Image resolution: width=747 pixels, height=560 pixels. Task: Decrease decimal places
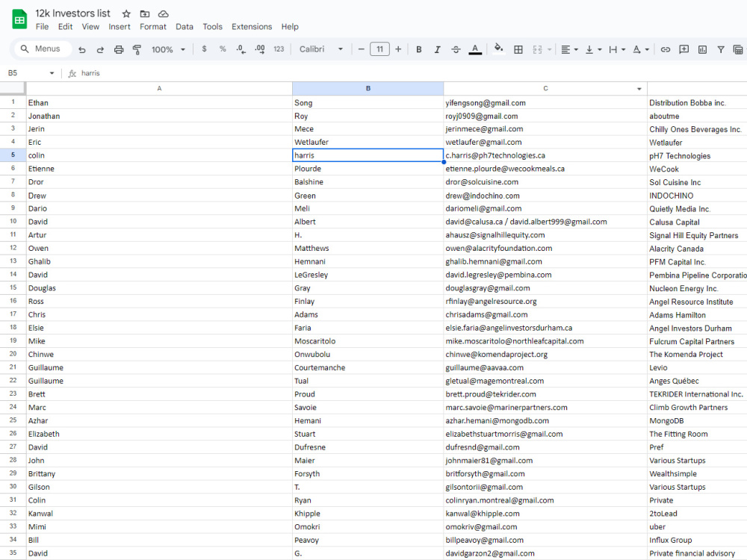(241, 49)
